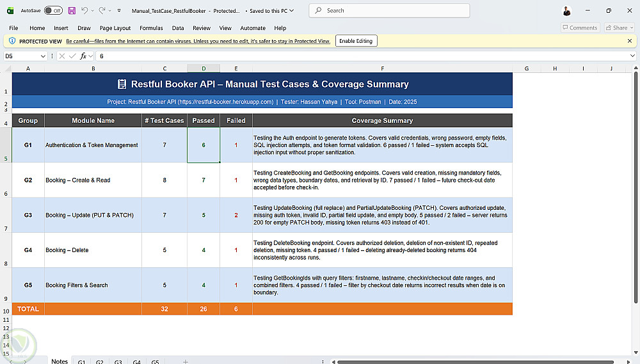Viewport: 640px width, 364px height.
Task: Open the Help tab
Action: [x=280, y=28]
